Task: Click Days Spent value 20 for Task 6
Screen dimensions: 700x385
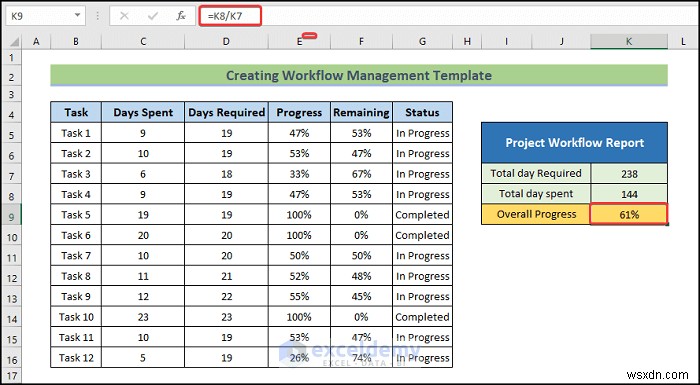Action: [x=143, y=235]
